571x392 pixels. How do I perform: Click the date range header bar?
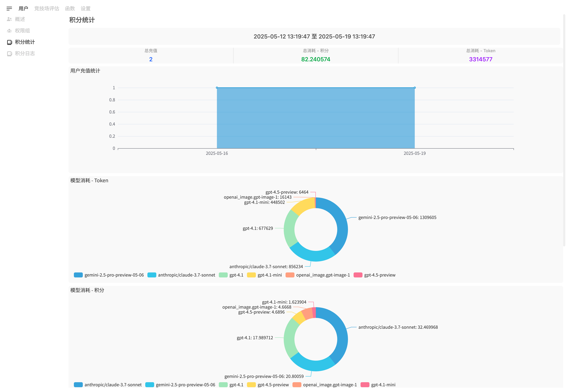click(x=314, y=37)
